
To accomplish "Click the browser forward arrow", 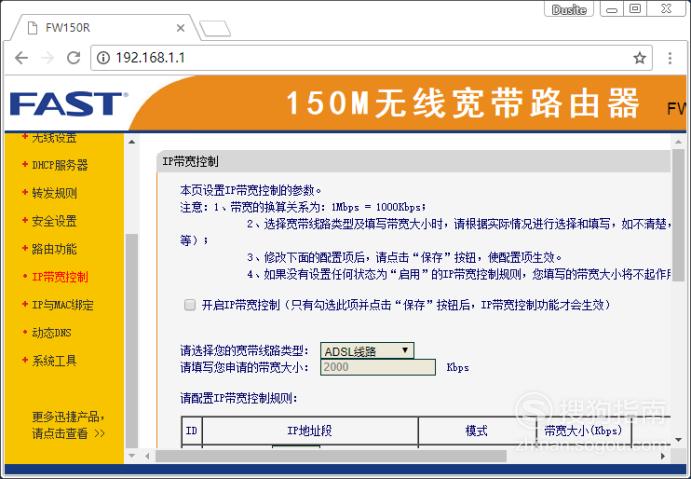I will coord(47,58).
